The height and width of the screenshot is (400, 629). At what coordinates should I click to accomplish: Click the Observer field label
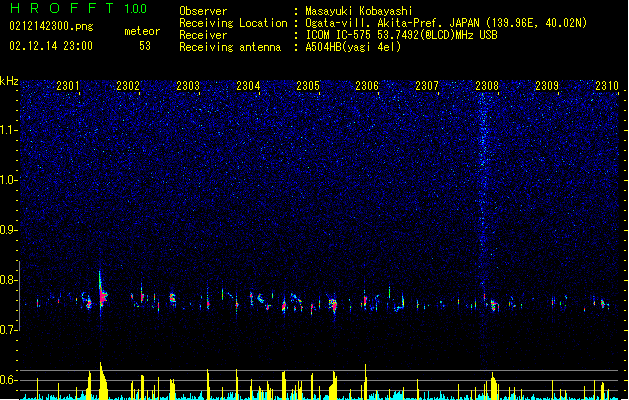(x=203, y=11)
